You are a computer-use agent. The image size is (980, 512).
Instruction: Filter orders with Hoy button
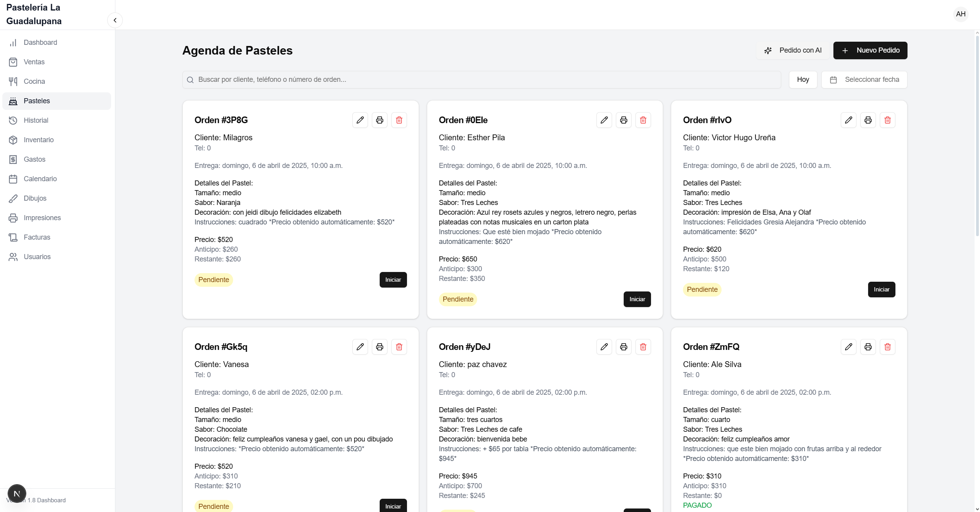coord(803,79)
